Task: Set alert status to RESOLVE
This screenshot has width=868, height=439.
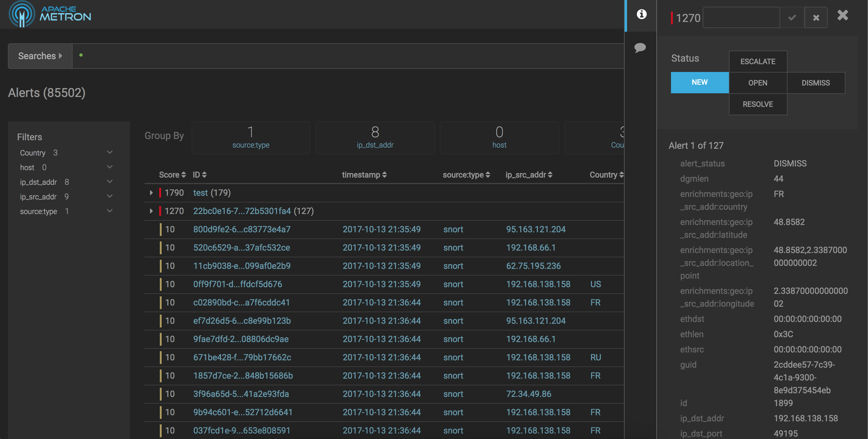Action: tap(758, 104)
